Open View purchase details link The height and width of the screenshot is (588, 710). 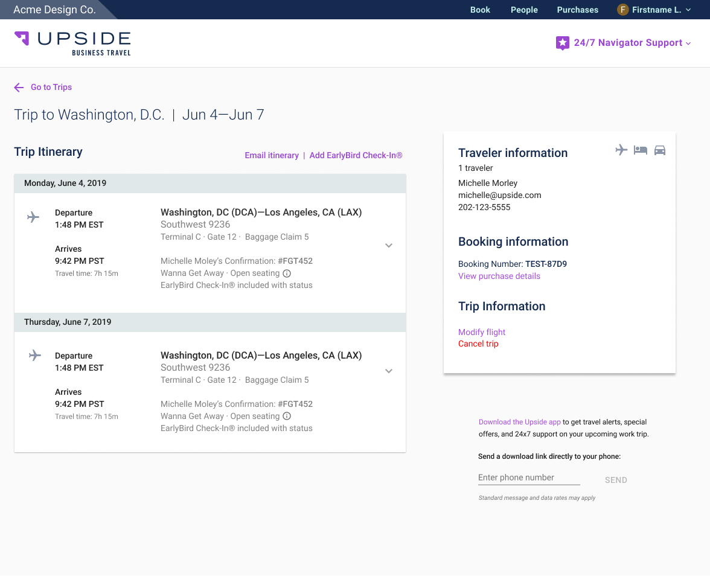tap(499, 276)
